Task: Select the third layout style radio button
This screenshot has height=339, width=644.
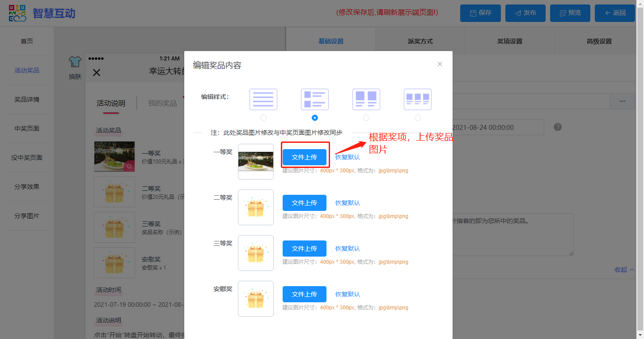Action: point(366,118)
